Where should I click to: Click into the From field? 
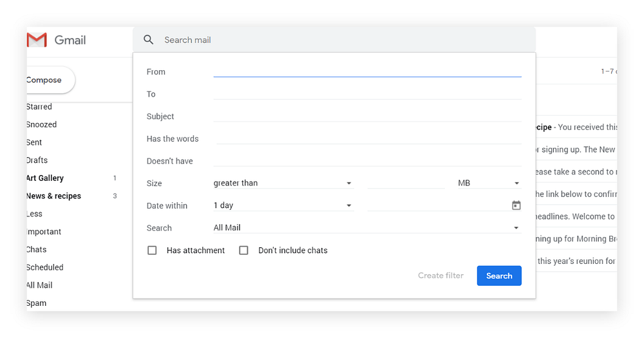367,71
